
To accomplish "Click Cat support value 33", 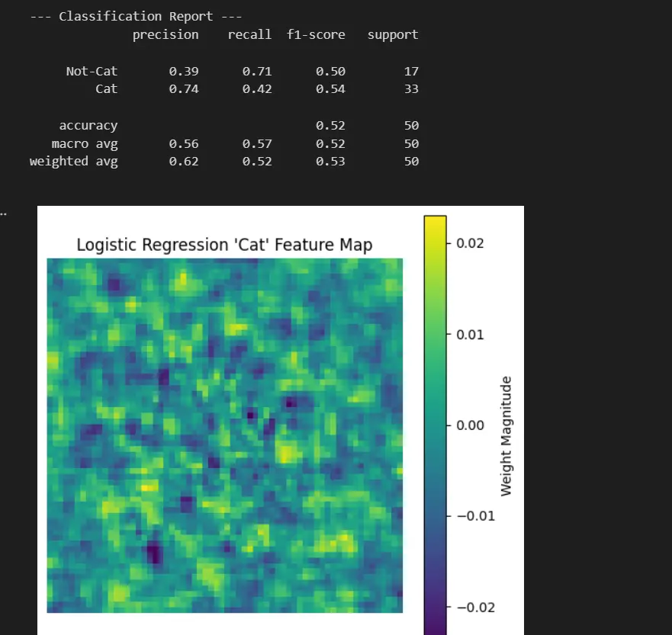I will (411, 89).
